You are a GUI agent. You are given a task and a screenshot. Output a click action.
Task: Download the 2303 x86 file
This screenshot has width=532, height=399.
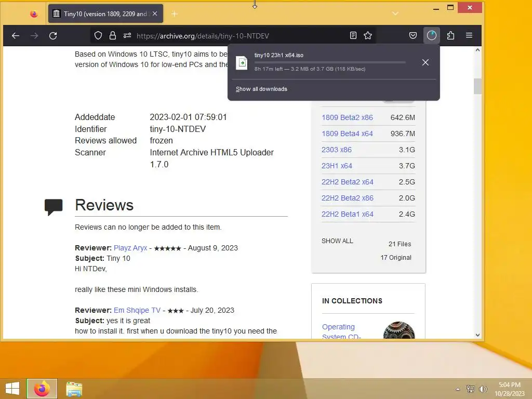tap(337, 150)
